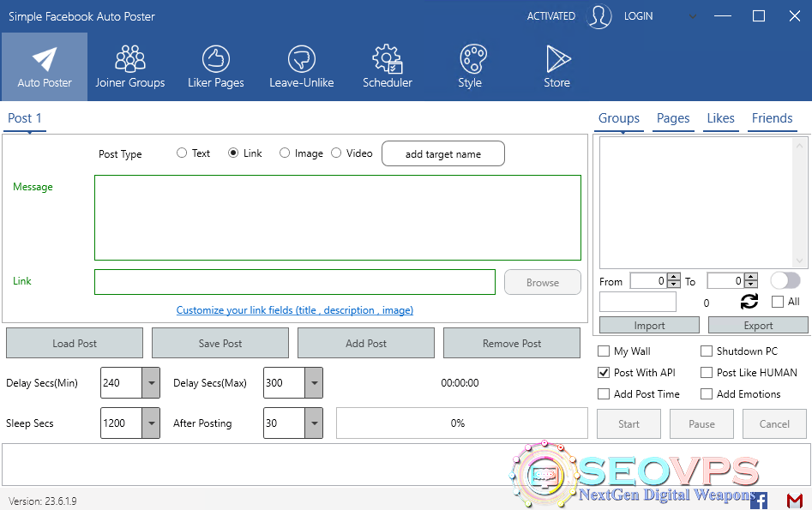Enable Add Emotions checkbox
This screenshot has width=812, height=510.
(707, 394)
